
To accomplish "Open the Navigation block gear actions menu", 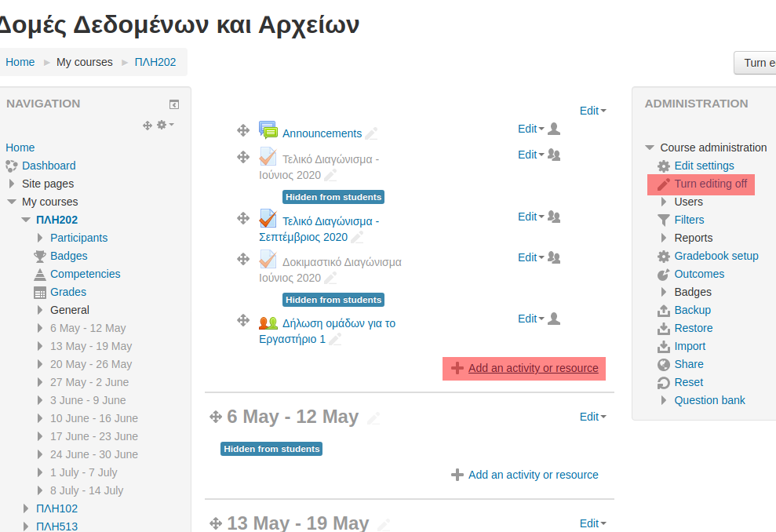I will click(x=165, y=125).
